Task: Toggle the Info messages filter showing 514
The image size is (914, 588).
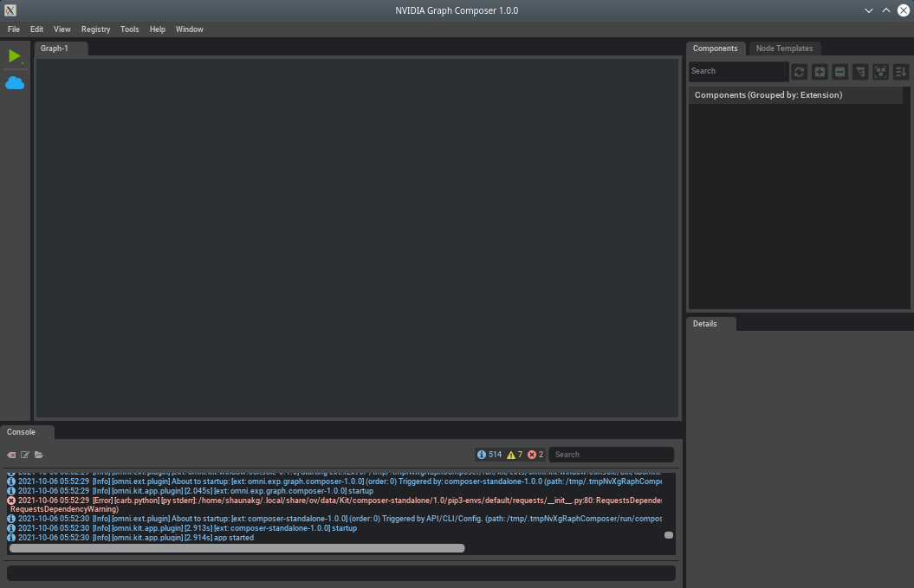Action: click(489, 455)
